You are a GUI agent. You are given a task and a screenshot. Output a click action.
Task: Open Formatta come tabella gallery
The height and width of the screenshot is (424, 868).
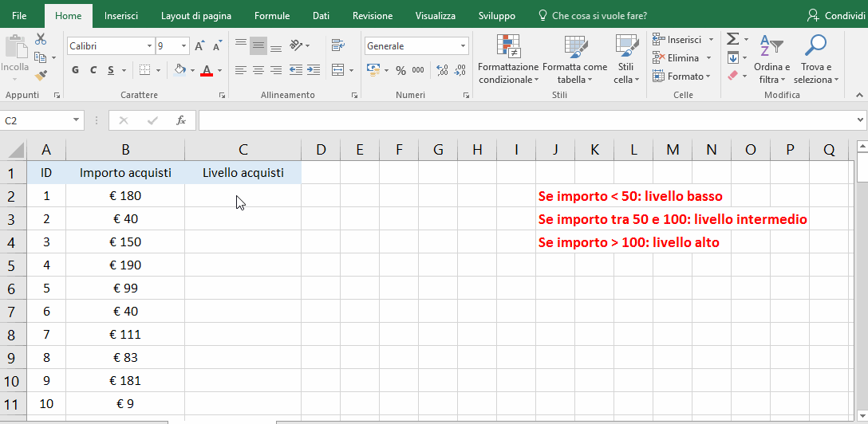(574, 59)
